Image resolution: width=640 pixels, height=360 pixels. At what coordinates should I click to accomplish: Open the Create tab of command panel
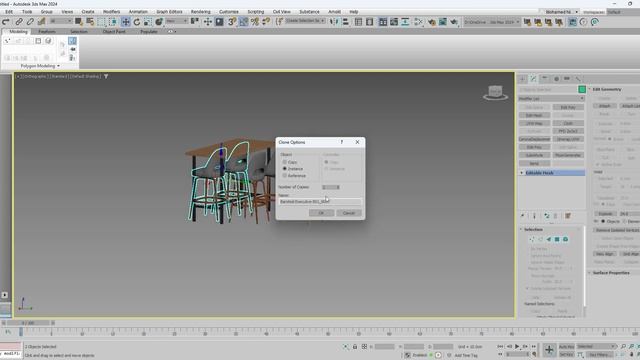522,79
